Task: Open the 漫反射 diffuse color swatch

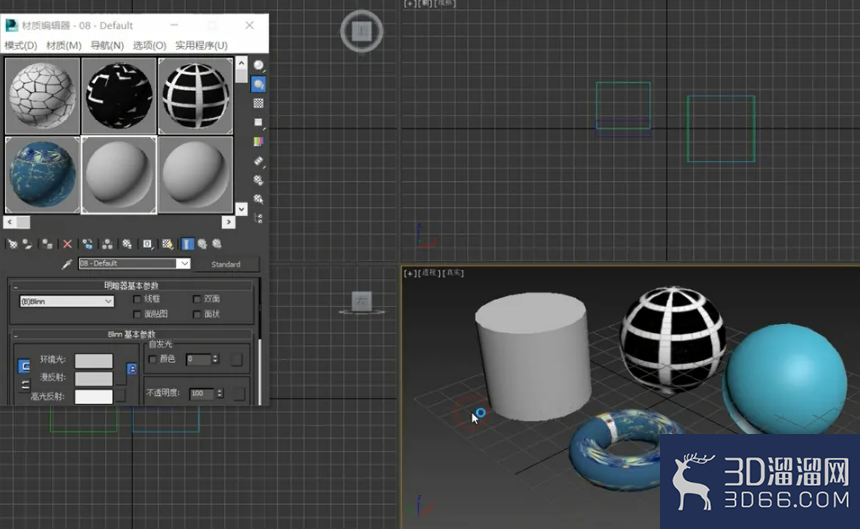Action: (94, 378)
